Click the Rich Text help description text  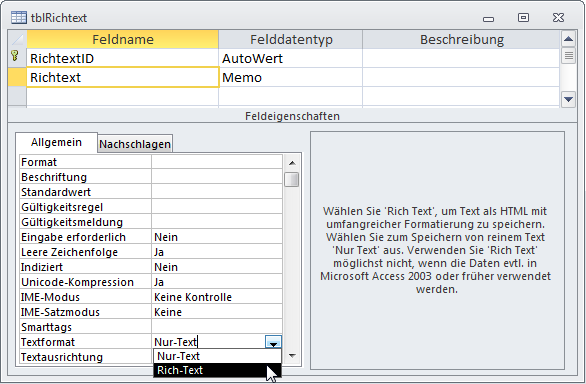(435, 250)
